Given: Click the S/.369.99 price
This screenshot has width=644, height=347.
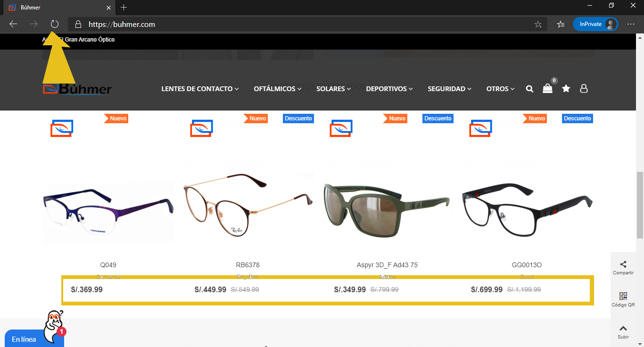Looking at the screenshot, I should point(87,289).
